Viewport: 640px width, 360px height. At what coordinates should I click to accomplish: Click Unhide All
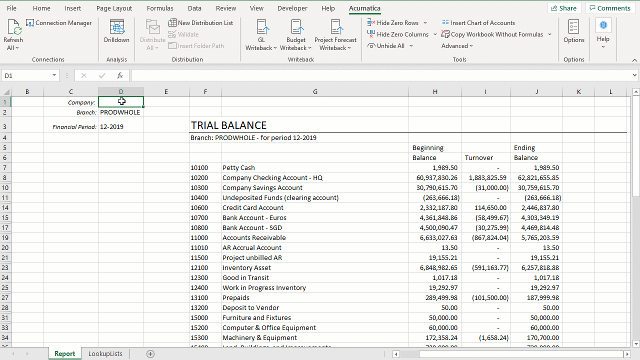click(x=386, y=46)
